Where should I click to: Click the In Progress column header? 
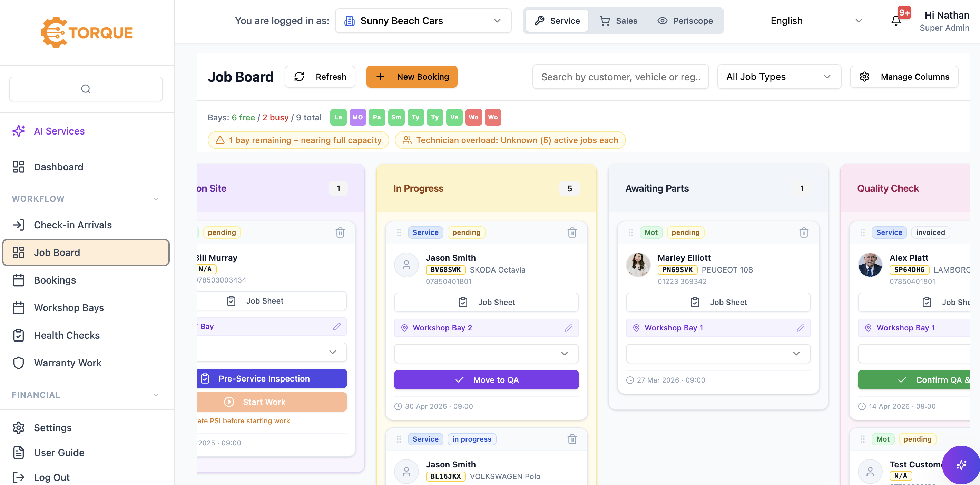486,188
